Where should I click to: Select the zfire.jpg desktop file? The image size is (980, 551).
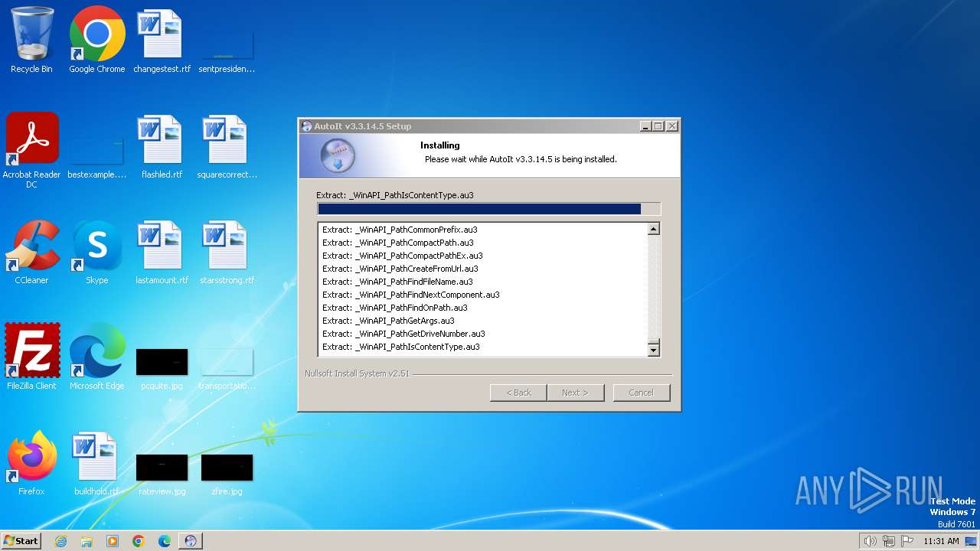[x=227, y=474]
